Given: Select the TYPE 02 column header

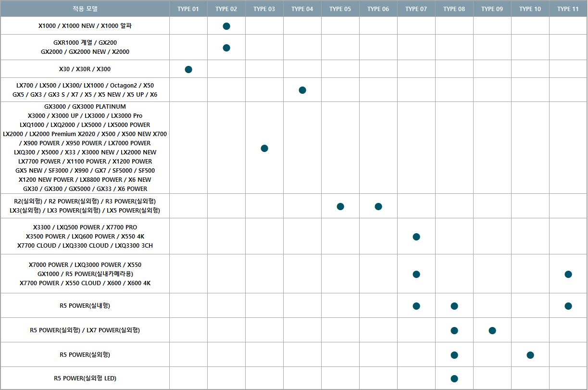Looking at the screenshot, I should (226, 9).
